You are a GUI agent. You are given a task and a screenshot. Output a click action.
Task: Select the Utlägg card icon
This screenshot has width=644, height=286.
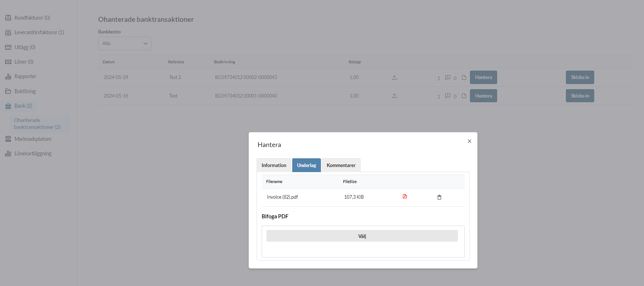(8, 47)
